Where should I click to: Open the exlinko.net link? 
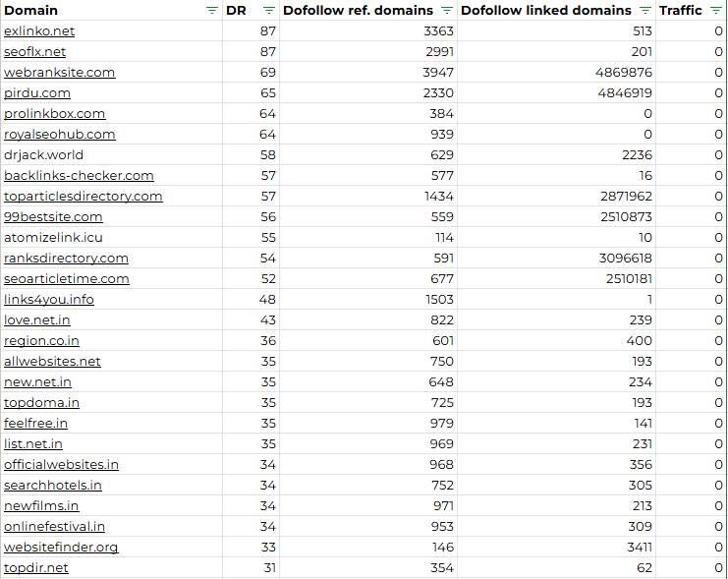click(x=39, y=31)
